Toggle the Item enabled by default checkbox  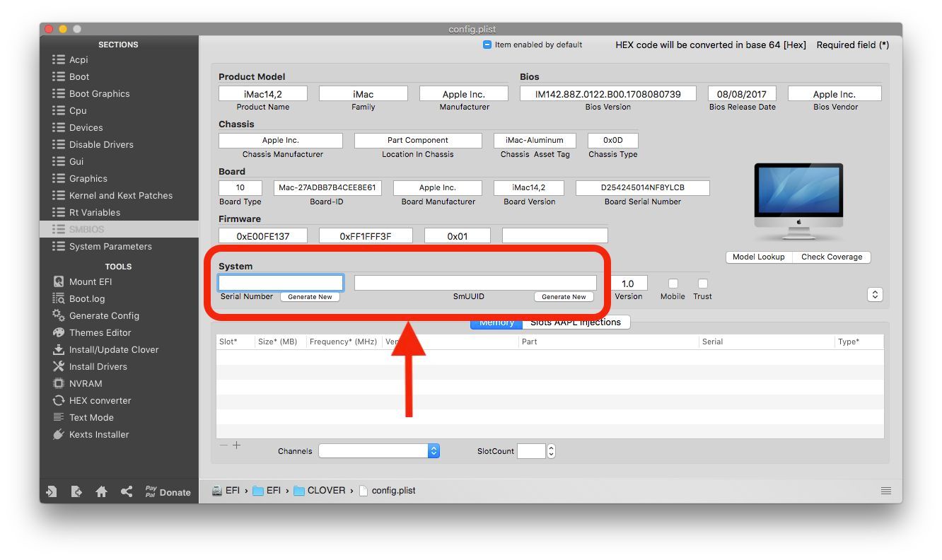487,45
